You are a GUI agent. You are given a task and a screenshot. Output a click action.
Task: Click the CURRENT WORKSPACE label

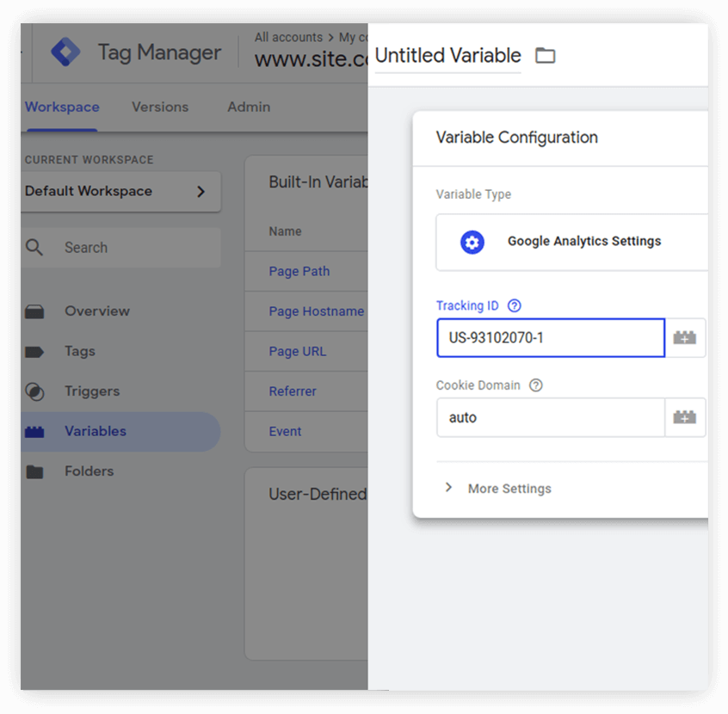point(89,160)
